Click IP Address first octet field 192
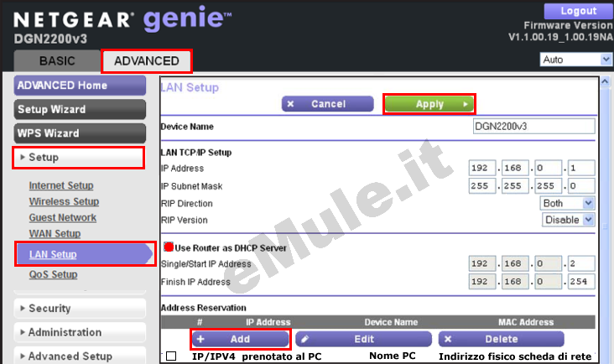This screenshot has height=364, width=614. (482, 168)
